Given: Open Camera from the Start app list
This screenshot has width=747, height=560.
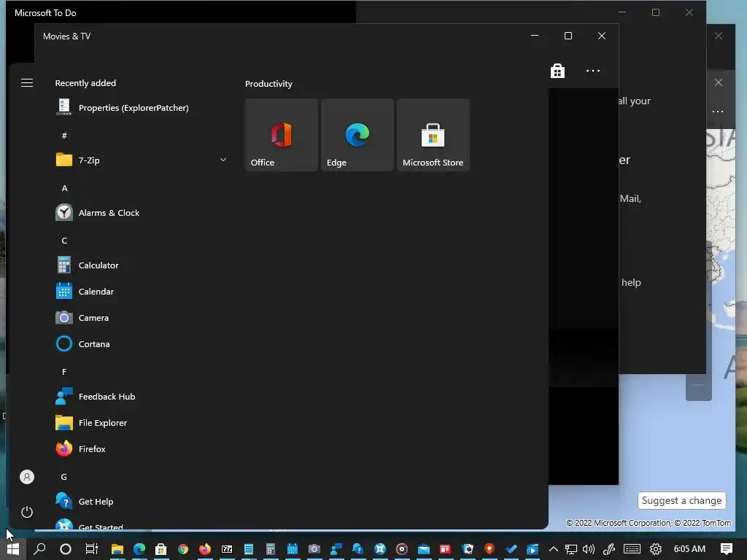Looking at the screenshot, I should (141, 318).
